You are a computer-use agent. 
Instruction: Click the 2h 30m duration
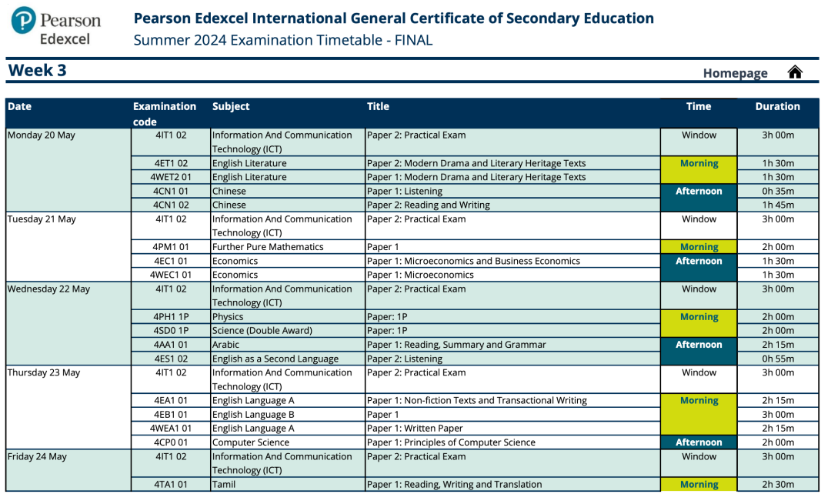[x=778, y=485]
